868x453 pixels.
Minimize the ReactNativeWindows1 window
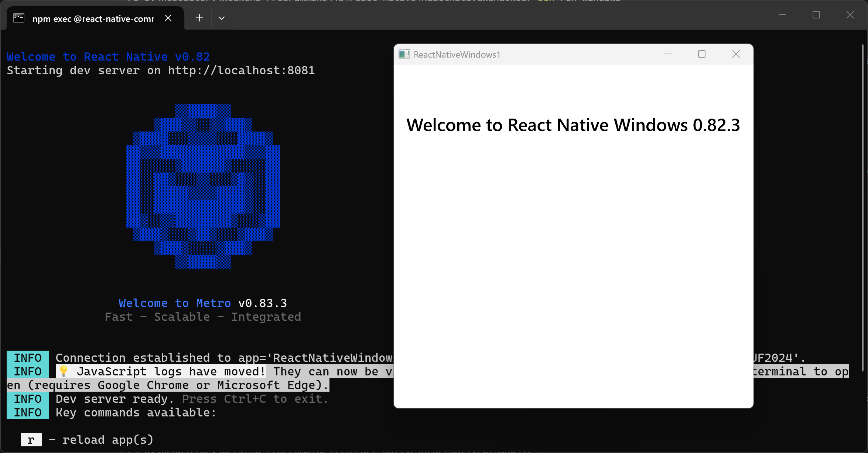click(668, 54)
